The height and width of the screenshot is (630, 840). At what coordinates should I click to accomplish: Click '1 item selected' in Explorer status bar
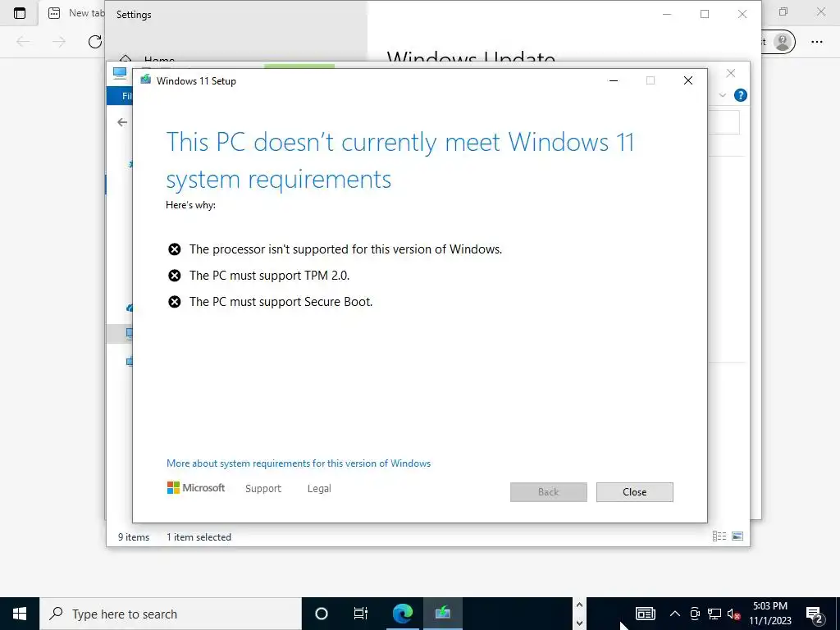click(x=199, y=536)
